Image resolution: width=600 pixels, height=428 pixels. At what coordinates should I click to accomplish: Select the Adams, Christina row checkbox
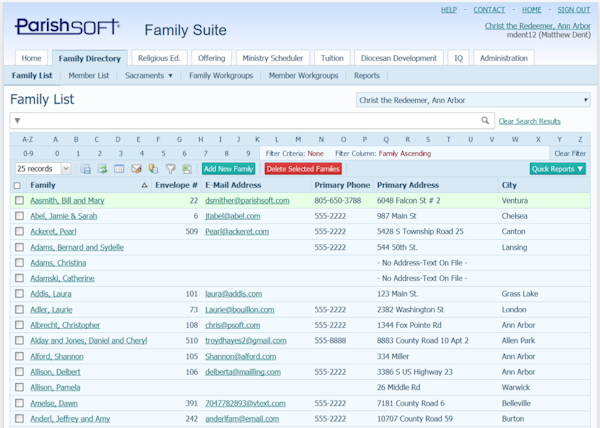[x=19, y=263]
